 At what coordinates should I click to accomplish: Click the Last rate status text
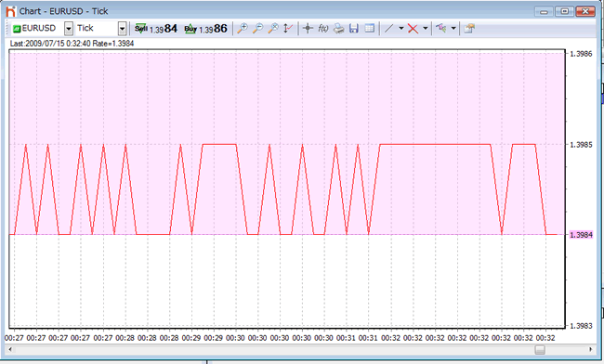tap(72, 44)
